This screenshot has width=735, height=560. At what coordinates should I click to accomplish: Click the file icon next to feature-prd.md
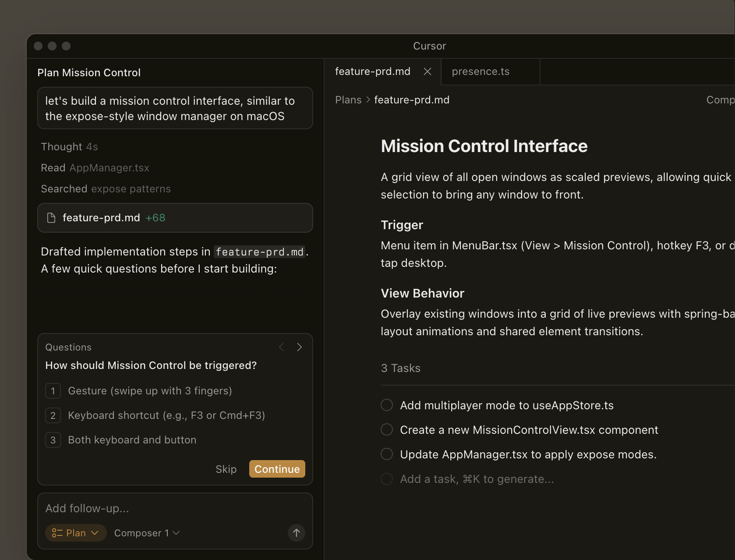point(51,218)
